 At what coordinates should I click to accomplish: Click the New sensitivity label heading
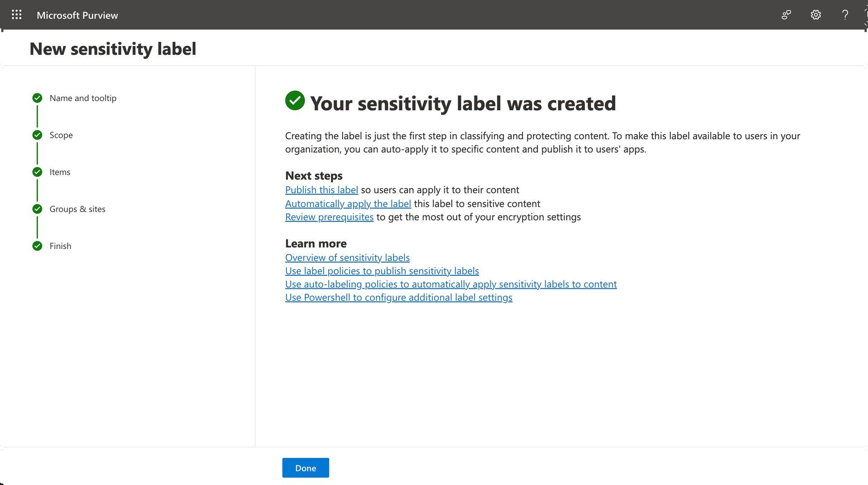click(113, 49)
